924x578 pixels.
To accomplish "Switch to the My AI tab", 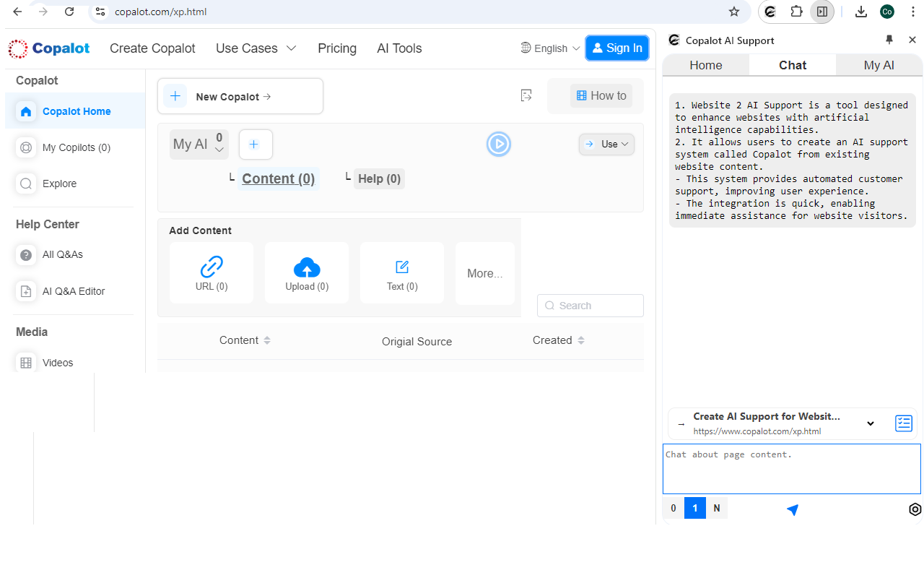I will pyautogui.click(x=878, y=64).
